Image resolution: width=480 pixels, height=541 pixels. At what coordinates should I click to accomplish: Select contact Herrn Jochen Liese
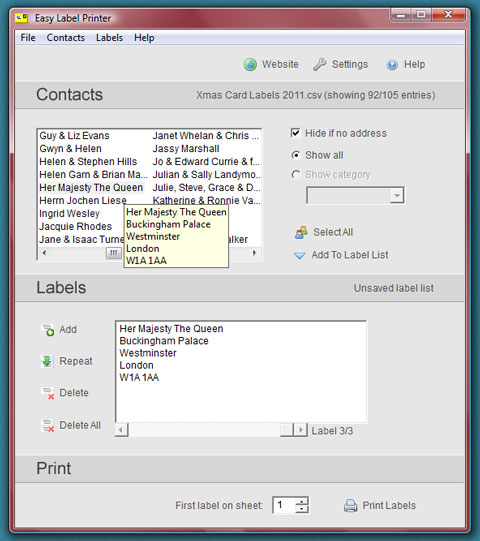coord(83,200)
